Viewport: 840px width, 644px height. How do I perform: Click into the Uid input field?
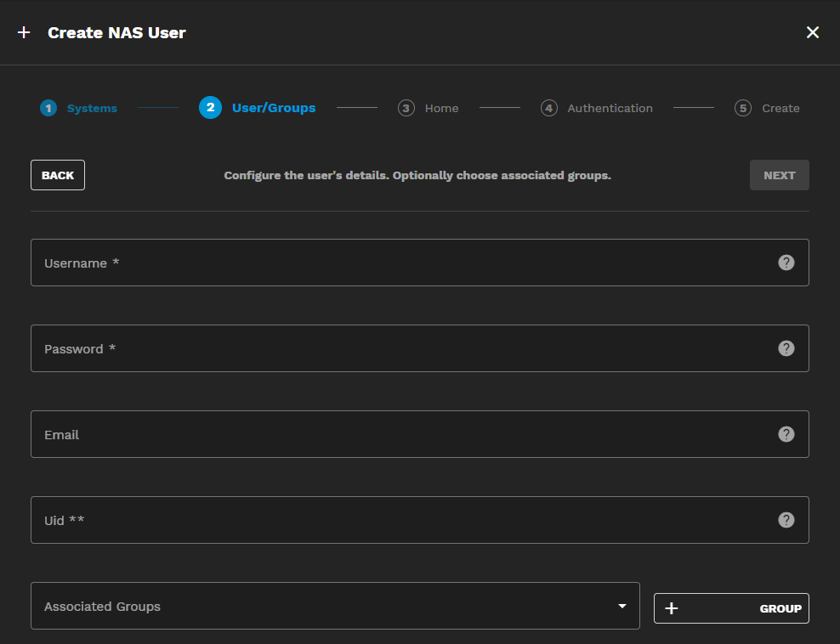[400, 520]
